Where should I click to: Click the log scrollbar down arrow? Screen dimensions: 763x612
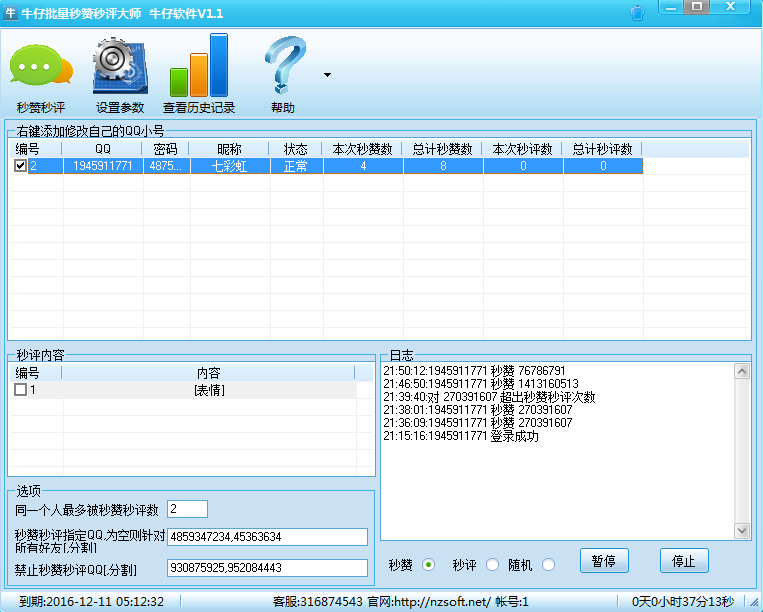coord(742,530)
